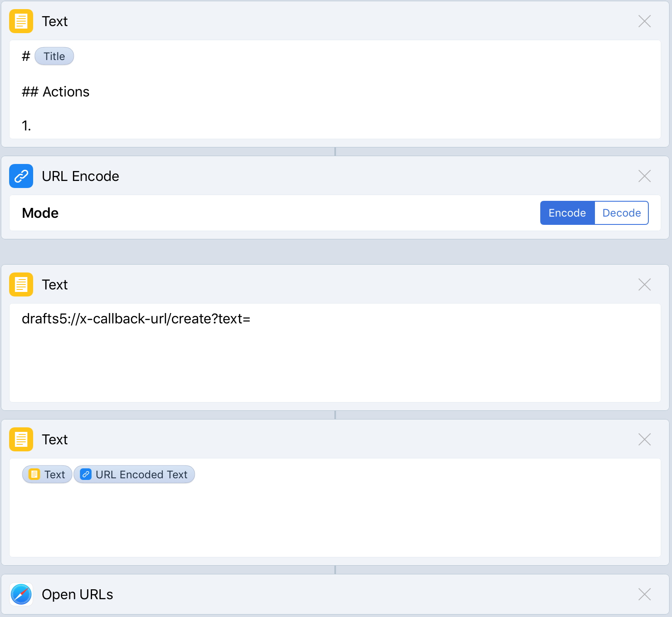
Task: Switch Mode to Decode
Action: point(621,213)
